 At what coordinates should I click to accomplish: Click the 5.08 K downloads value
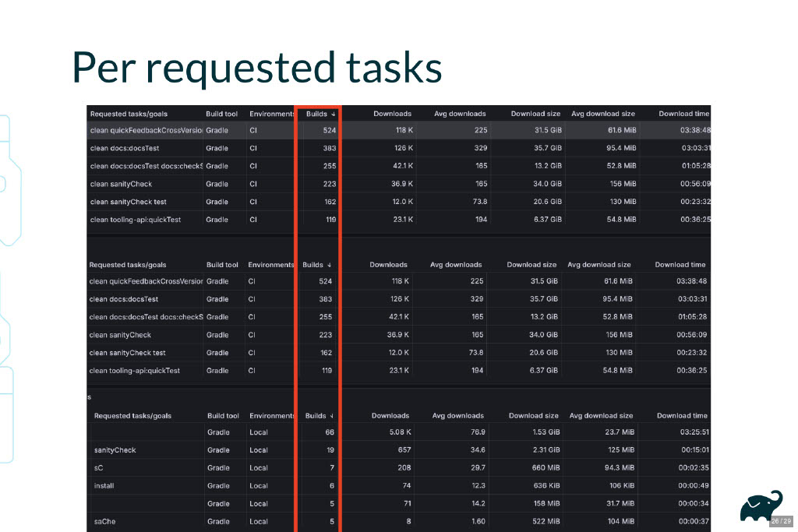pos(400,432)
